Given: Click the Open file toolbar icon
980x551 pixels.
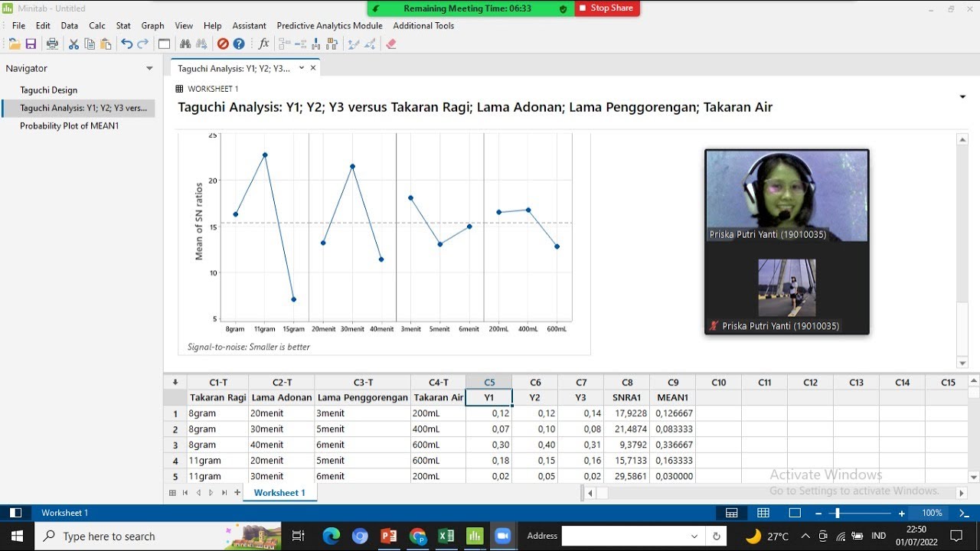Looking at the screenshot, I should click(x=15, y=44).
